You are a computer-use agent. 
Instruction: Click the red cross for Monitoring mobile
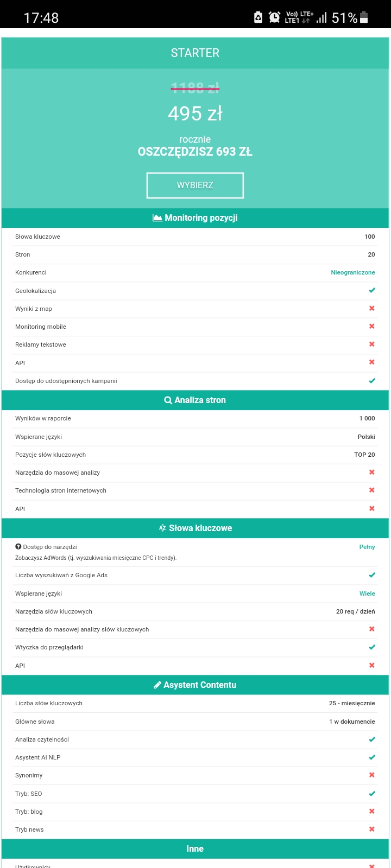(x=372, y=326)
